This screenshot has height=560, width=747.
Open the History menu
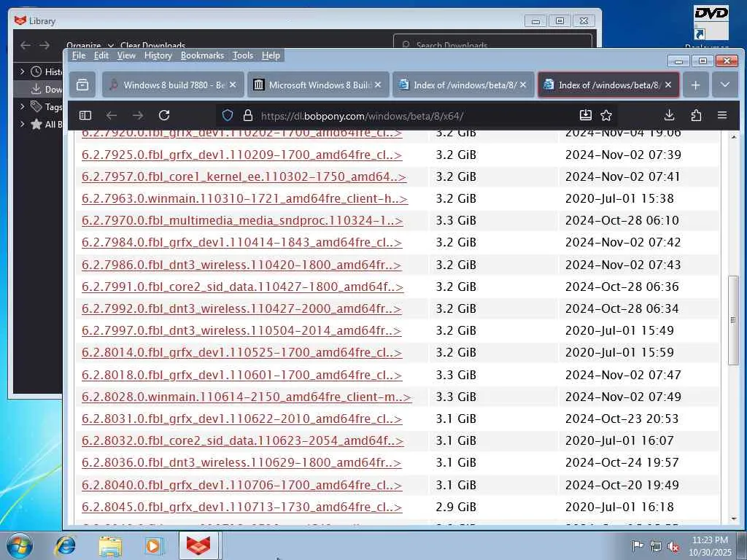(158, 55)
